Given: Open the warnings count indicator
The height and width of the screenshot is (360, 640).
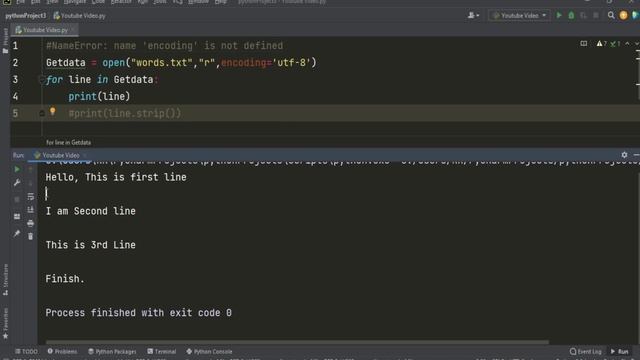Looking at the screenshot, I should tap(602, 44).
